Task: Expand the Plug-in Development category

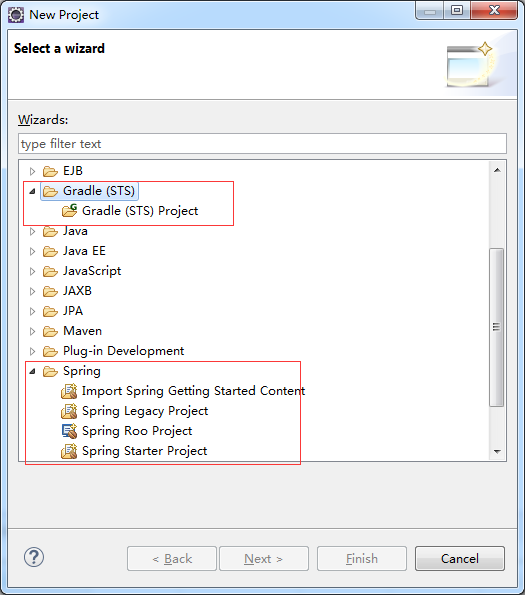Action: point(33,351)
